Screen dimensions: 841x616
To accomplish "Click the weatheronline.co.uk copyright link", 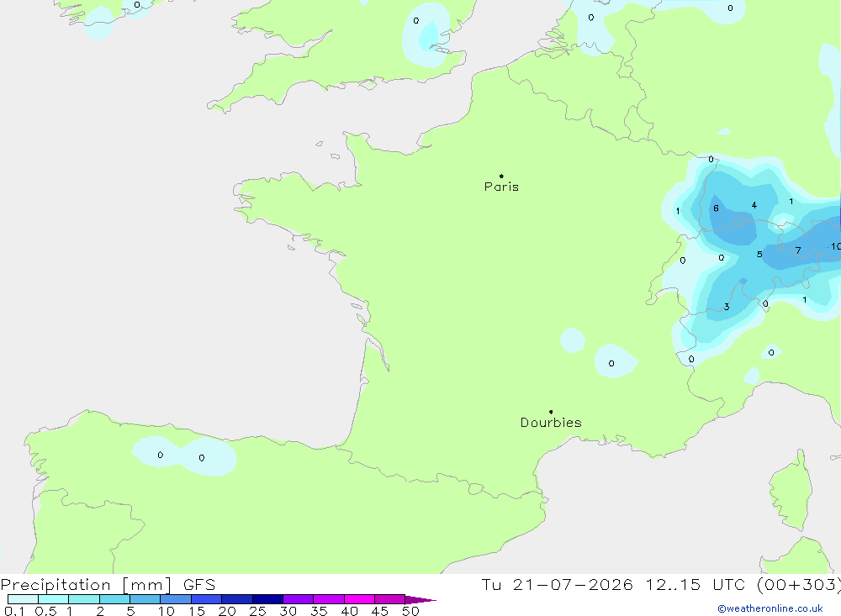I will point(770,608).
